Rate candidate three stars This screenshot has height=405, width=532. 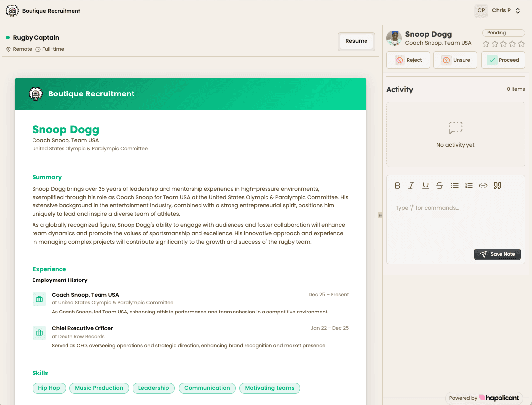[503, 44]
